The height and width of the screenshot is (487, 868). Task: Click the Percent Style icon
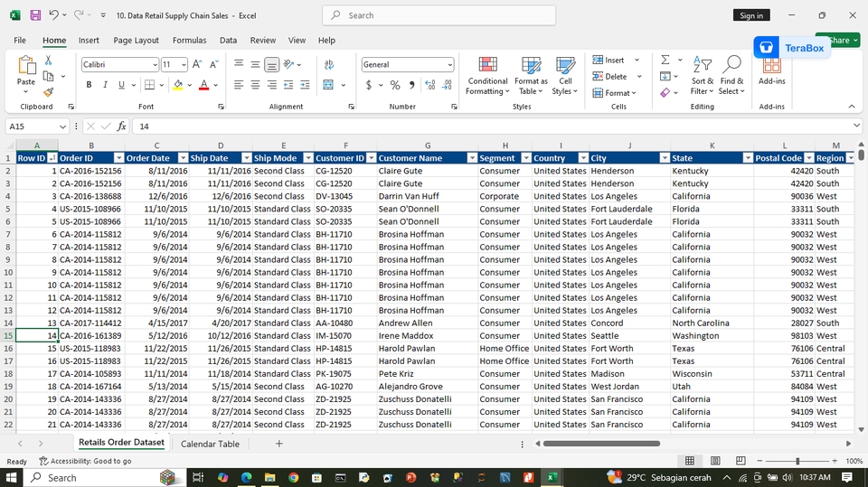click(x=395, y=85)
